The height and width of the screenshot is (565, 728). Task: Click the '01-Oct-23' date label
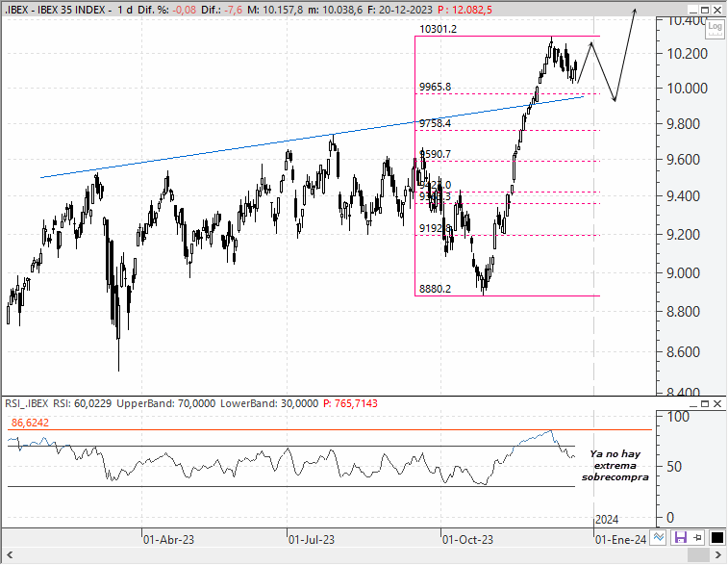(x=467, y=539)
